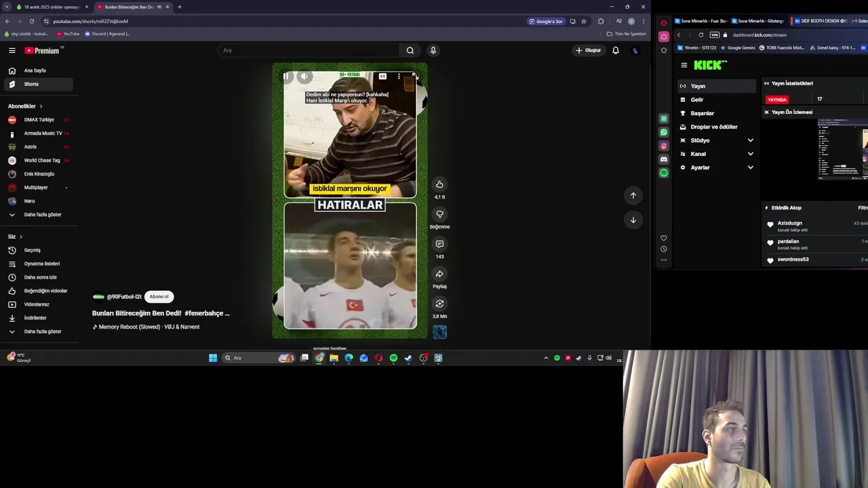The image size is (868, 488).
Task: Click the Kick stream preview thumbnail
Action: coord(842,148)
